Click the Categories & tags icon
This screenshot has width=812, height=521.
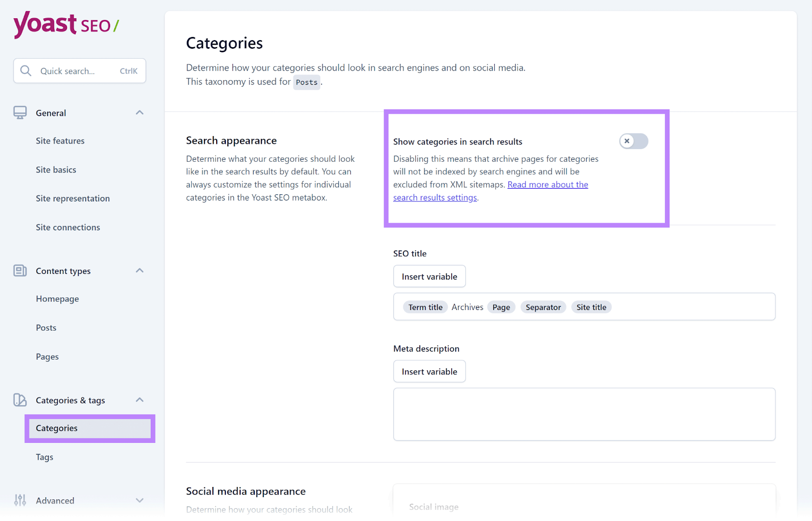pyautogui.click(x=19, y=400)
